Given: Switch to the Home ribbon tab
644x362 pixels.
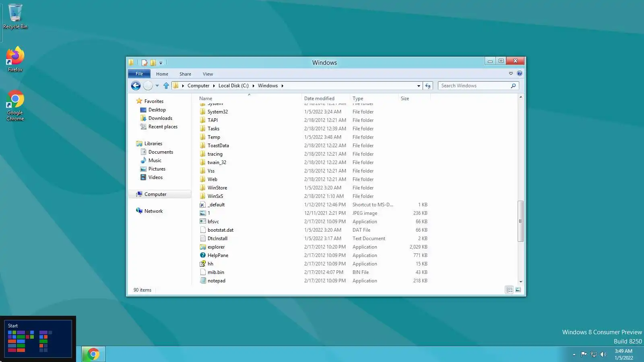Looking at the screenshot, I should click(x=162, y=74).
